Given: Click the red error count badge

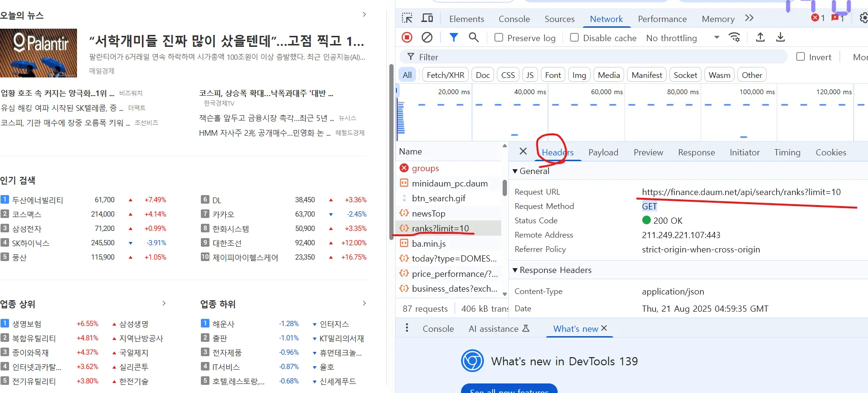Looking at the screenshot, I should (x=818, y=18).
